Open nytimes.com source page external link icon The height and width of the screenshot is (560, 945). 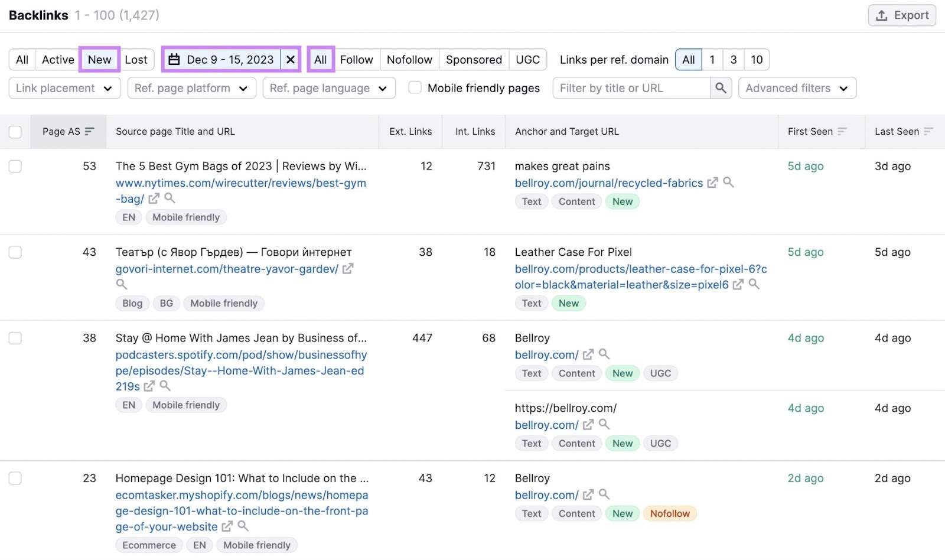click(154, 198)
